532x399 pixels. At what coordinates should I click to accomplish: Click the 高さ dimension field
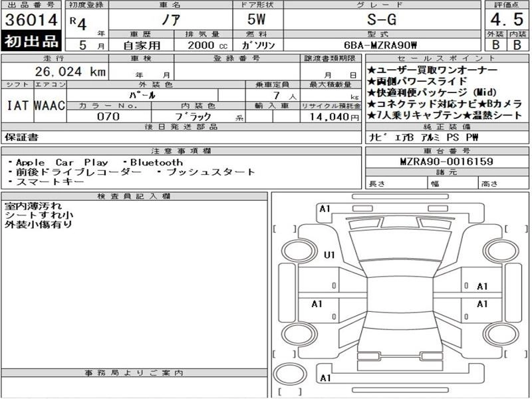pos(503,183)
